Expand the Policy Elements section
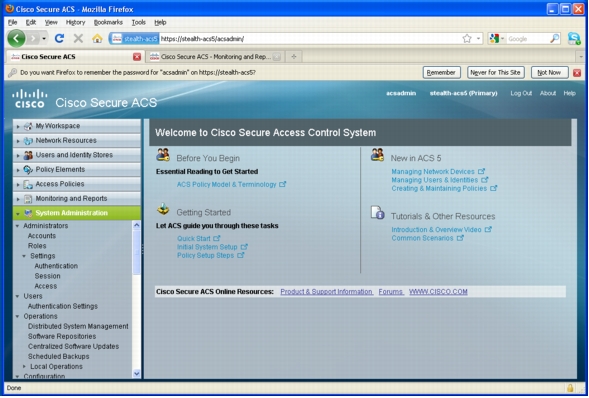 tap(18, 170)
